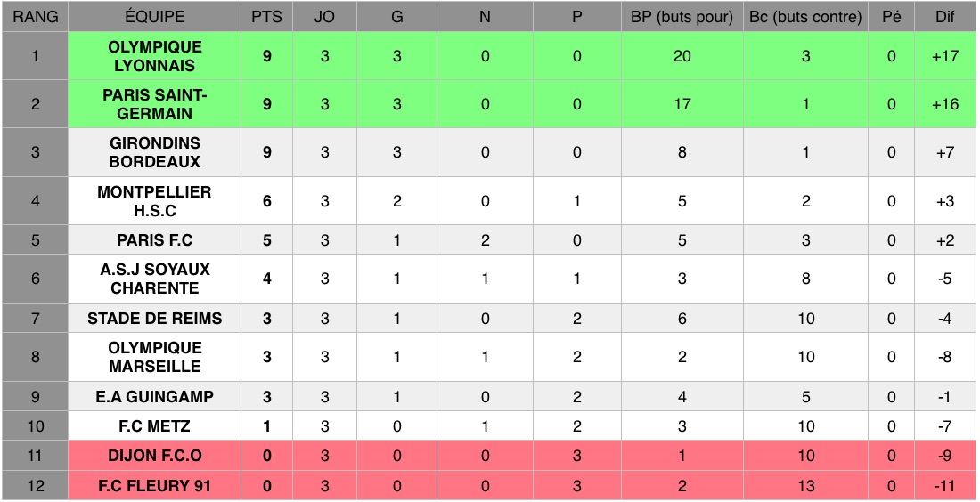The width and height of the screenshot is (980, 502).
Task: Click the Bc (buts contre) header
Action: tap(805, 17)
